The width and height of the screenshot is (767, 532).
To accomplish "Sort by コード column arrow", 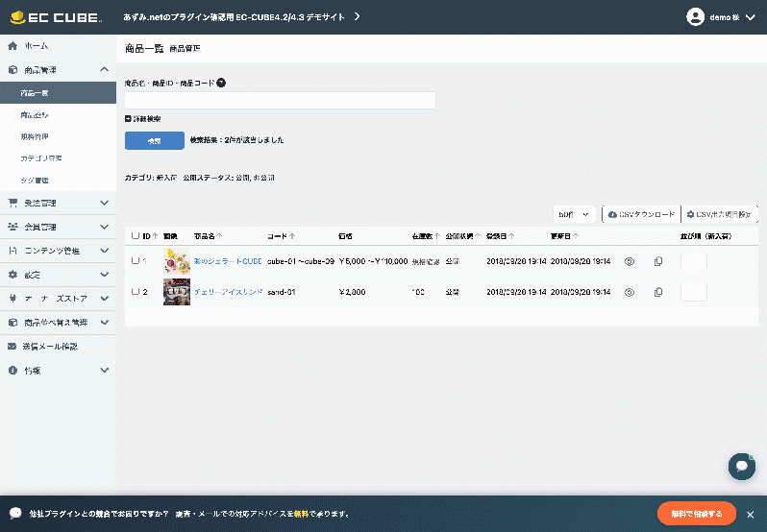I will [292, 236].
